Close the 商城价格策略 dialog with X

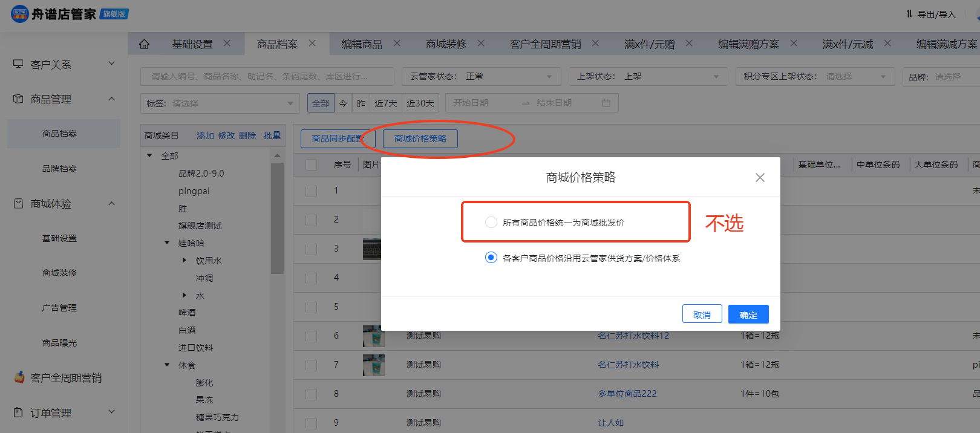point(760,177)
